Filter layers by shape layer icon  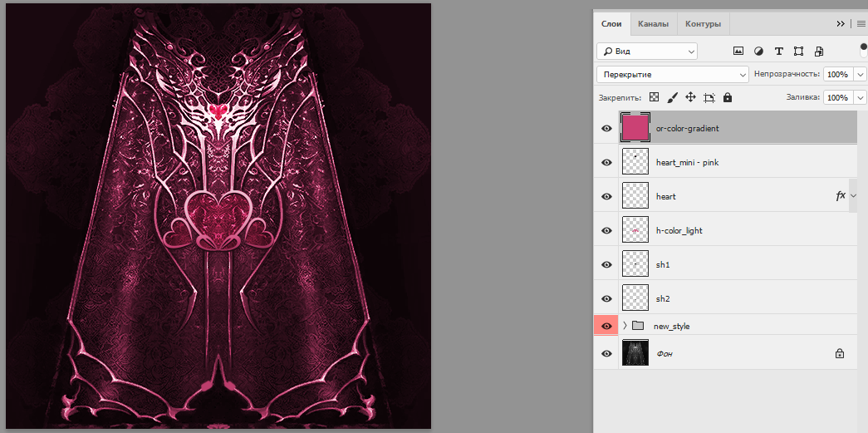(798, 52)
